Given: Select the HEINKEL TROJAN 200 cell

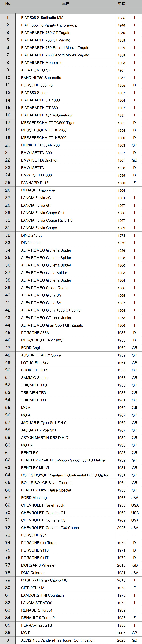Looking at the screenshot, I should point(40,145).
